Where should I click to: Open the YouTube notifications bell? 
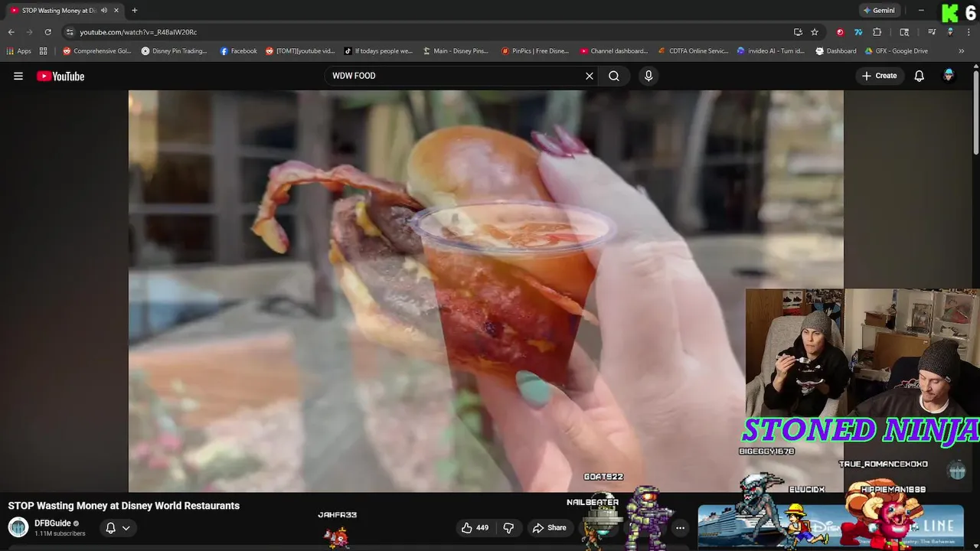point(920,76)
